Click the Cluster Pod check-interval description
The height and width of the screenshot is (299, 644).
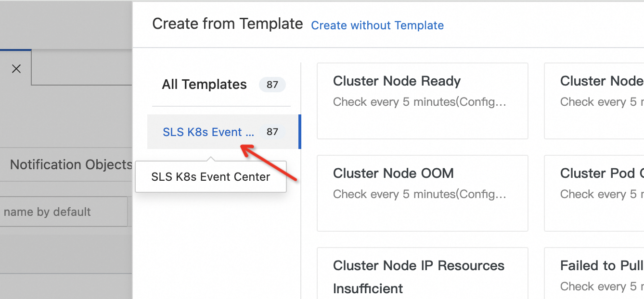(x=602, y=194)
